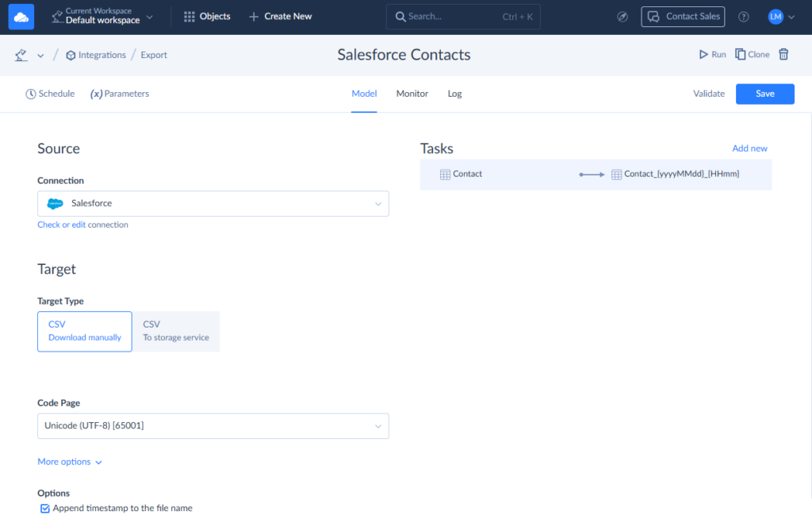812x515 pixels.
Task: Expand the user account chevron
Action: coord(791,17)
